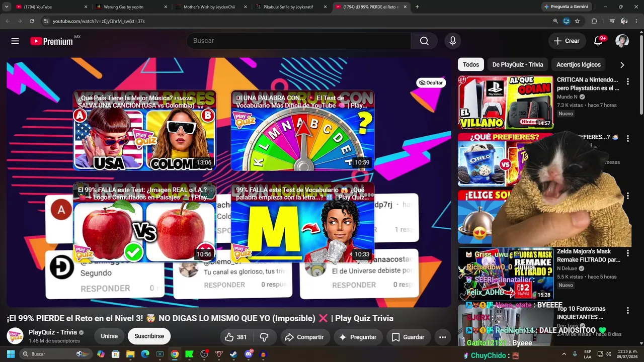Open DI UNA PALABRA CON end-screen video
This screenshot has width=644, height=362.
click(x=303, y=130)
